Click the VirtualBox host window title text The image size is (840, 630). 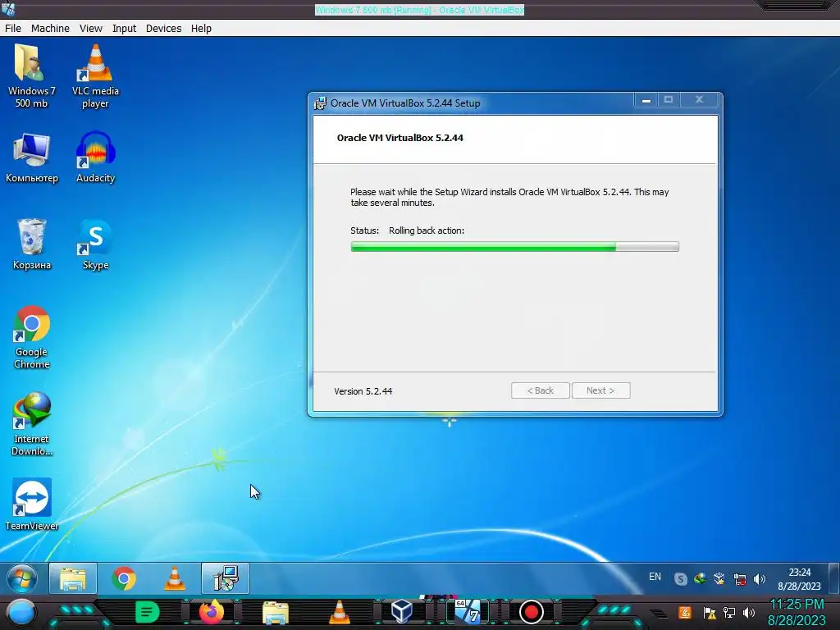(419, 10)
